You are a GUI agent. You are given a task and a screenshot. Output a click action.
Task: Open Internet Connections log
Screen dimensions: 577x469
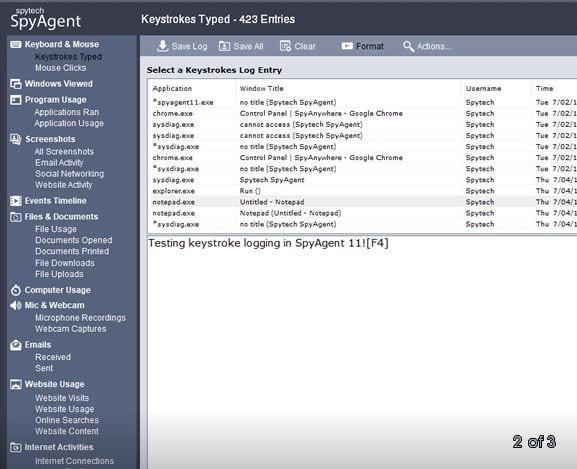click(x=74, y=461)
